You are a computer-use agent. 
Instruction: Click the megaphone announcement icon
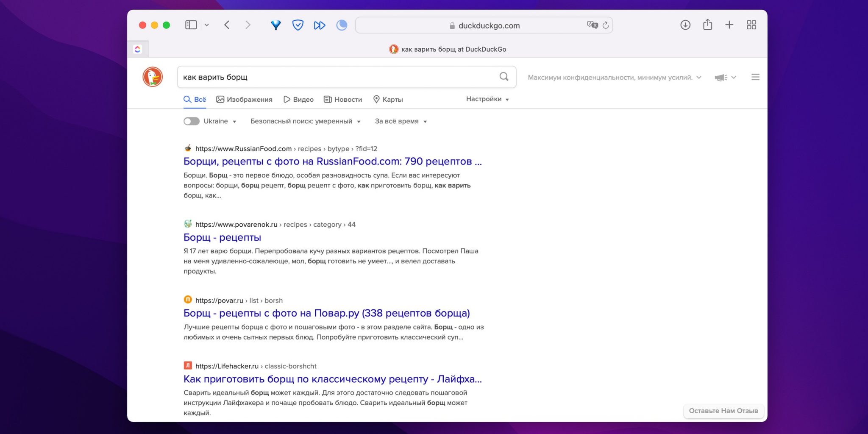pyautogui.click(x=722, y=77)
